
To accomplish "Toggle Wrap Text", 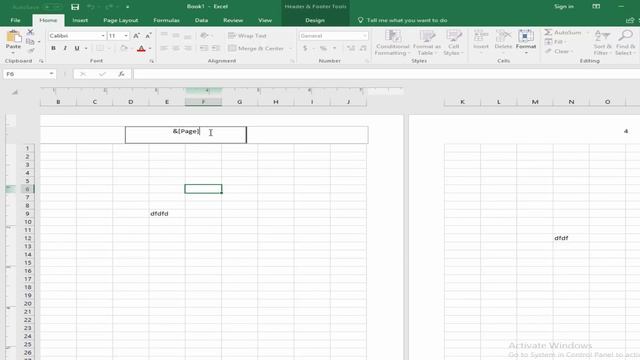I will point(247,36).
